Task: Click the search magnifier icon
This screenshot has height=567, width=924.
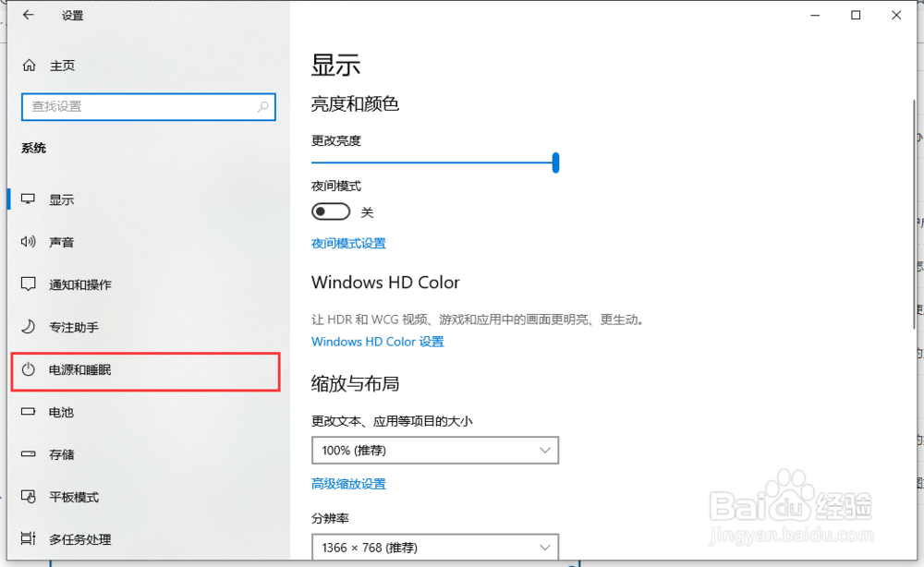Action: 263,107
